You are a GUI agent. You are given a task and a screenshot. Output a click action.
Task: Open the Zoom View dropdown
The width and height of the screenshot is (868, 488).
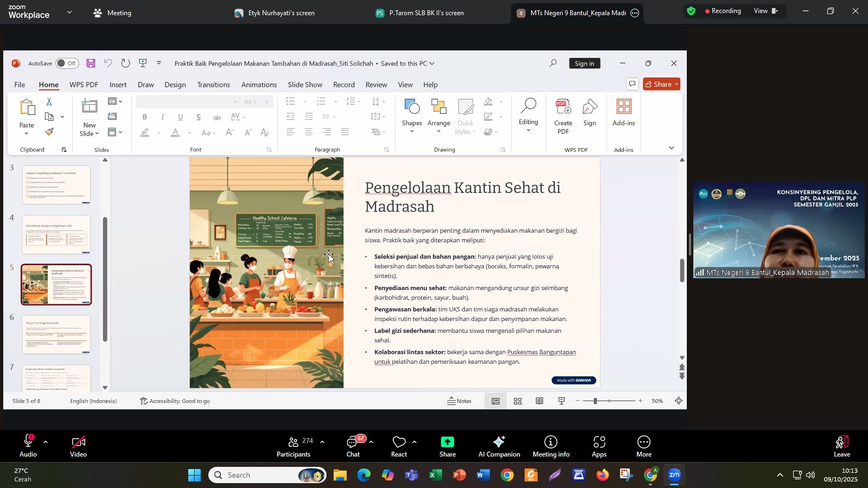click(766, 11)
